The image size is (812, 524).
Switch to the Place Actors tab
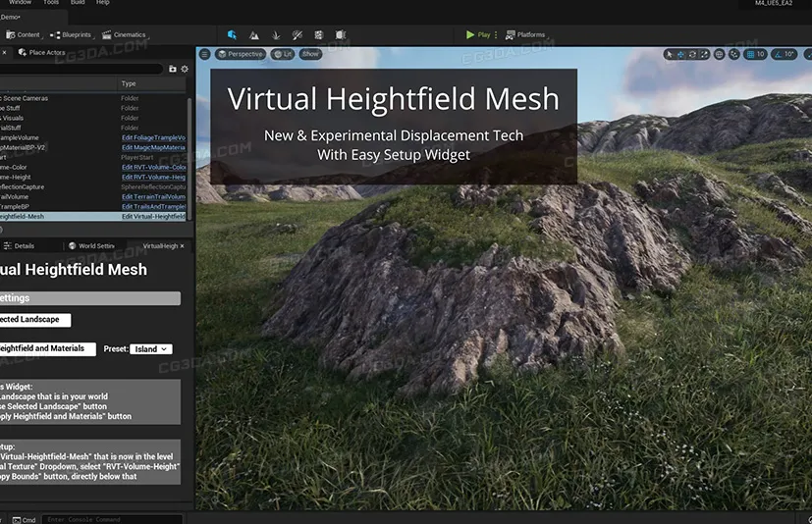click(x=41, y=52)
